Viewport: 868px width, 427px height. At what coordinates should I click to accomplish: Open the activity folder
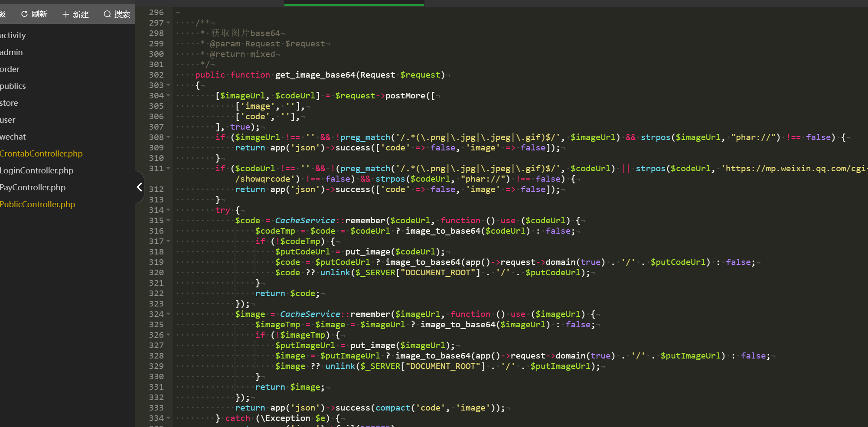(x=13, y=35)
